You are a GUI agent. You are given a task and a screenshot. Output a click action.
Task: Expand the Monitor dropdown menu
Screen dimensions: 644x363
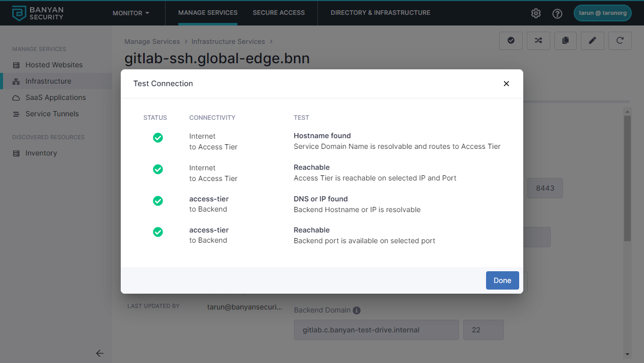(x=131, y=13)
